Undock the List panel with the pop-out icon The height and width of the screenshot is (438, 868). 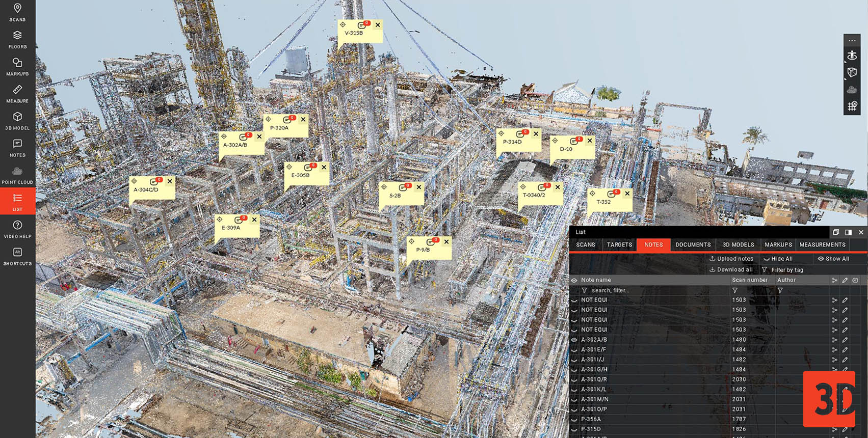click(836, 232)
